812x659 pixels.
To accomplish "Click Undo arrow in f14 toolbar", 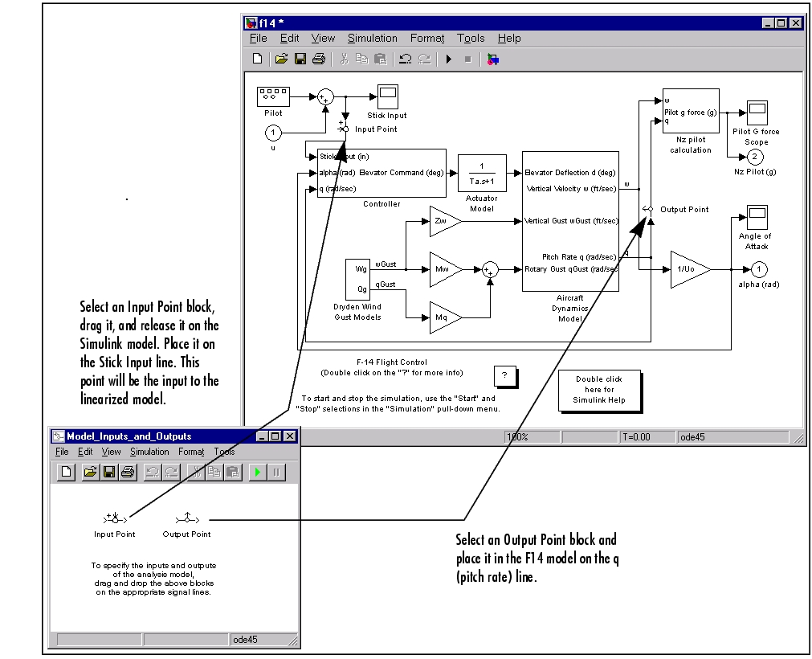I will [406, 59].
